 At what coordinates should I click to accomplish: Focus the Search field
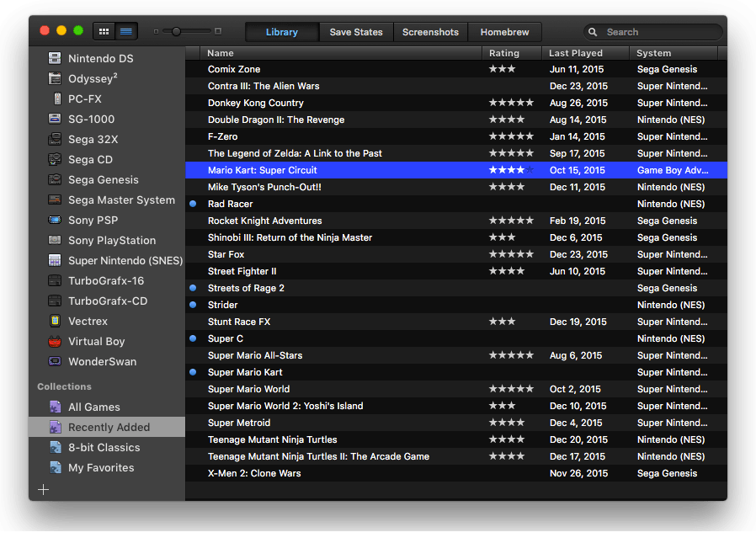pos(652,32)
